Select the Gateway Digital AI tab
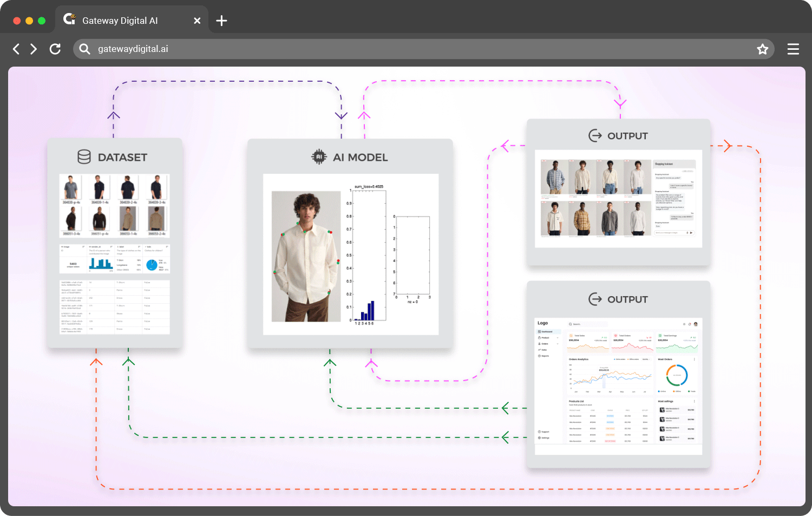The image size is (812, 516). click(120, 21)
